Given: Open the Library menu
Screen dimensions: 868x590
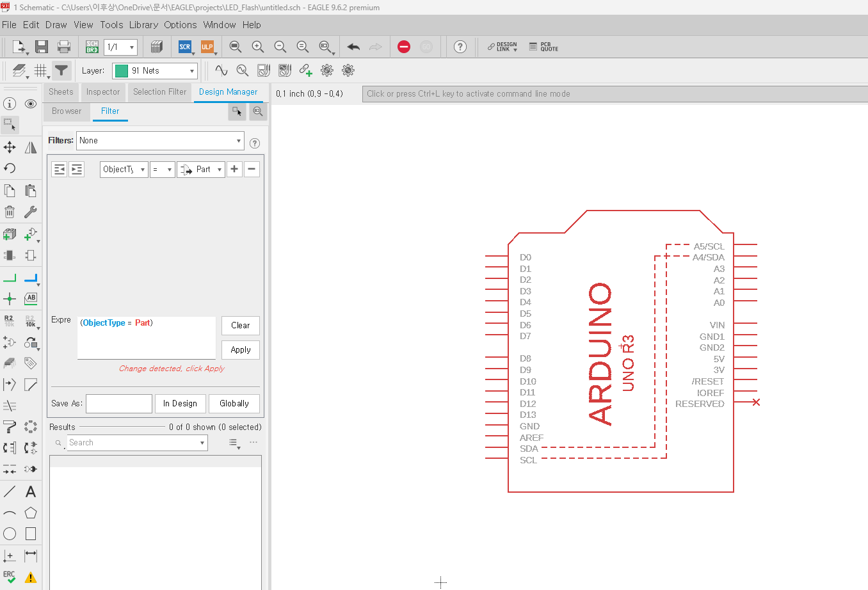Looking at the screenshot, I should pyautogui.click(x=143, y=25).
